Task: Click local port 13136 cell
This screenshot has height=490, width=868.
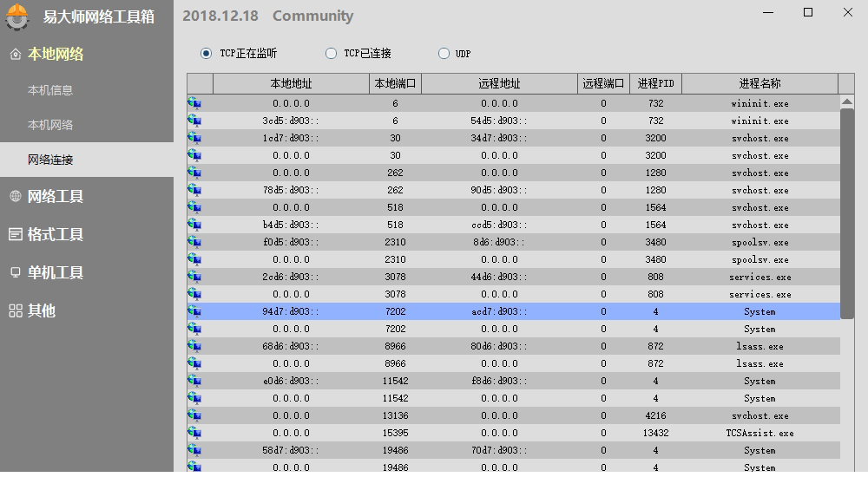Action: 395,415
